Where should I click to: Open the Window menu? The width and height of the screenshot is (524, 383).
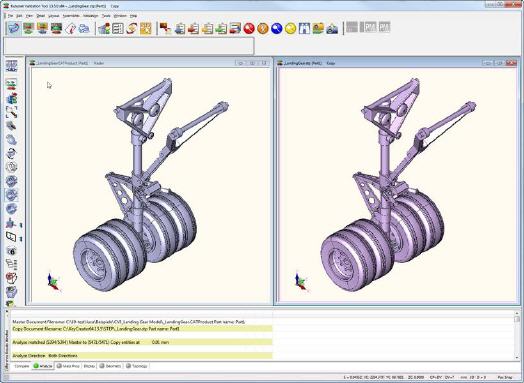click(120, 16)
